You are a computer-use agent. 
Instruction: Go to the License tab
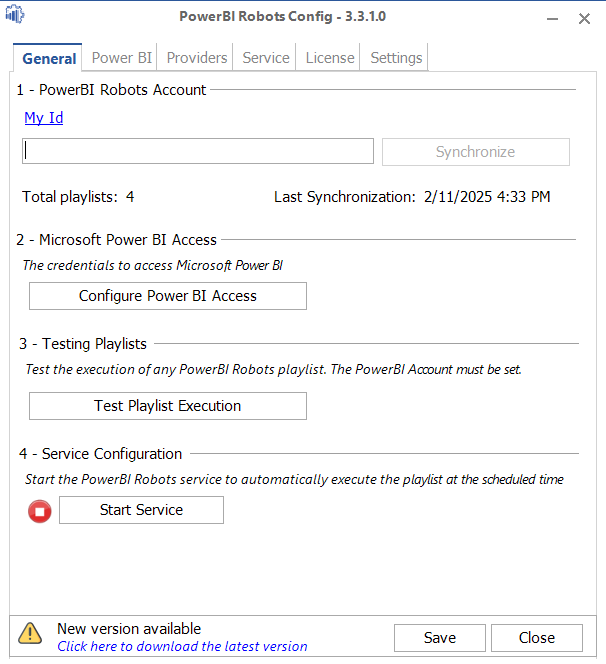(330, 58)
